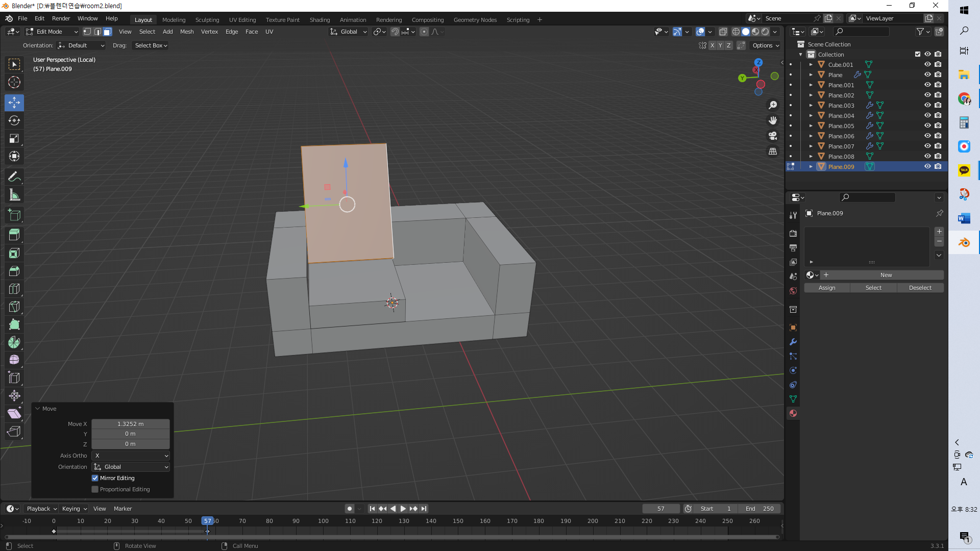Viewport: 980px width, 551px height.
Task: Select the Measure tool
Action: point(14,195)
